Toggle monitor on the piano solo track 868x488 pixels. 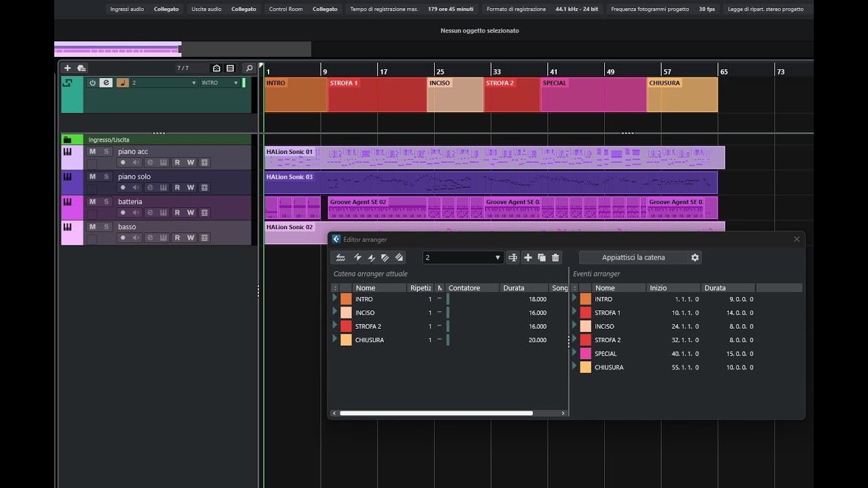click(136, 188)
